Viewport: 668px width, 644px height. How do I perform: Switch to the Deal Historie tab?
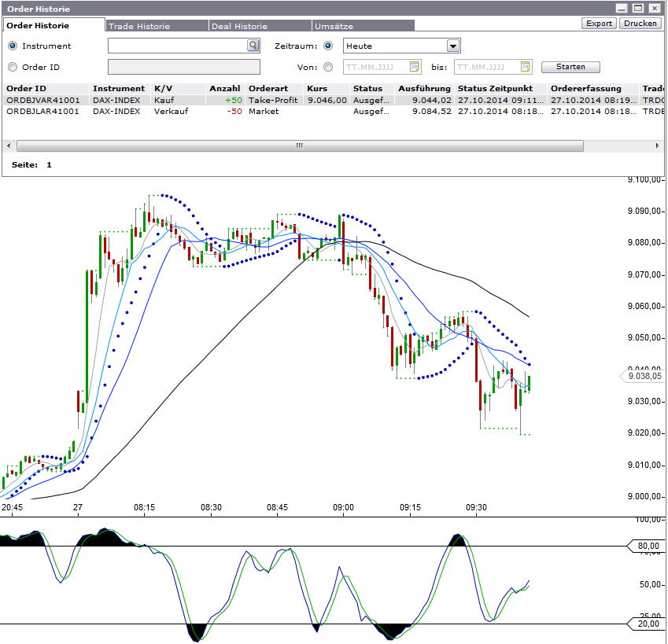[x=260, y=26]
